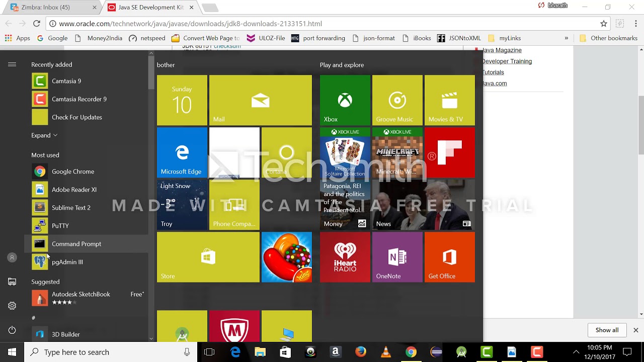The height and width of the screenshot is (362, 644).
Task: Open the iHeartRadio tile
Action: click(x=345, y=257)
